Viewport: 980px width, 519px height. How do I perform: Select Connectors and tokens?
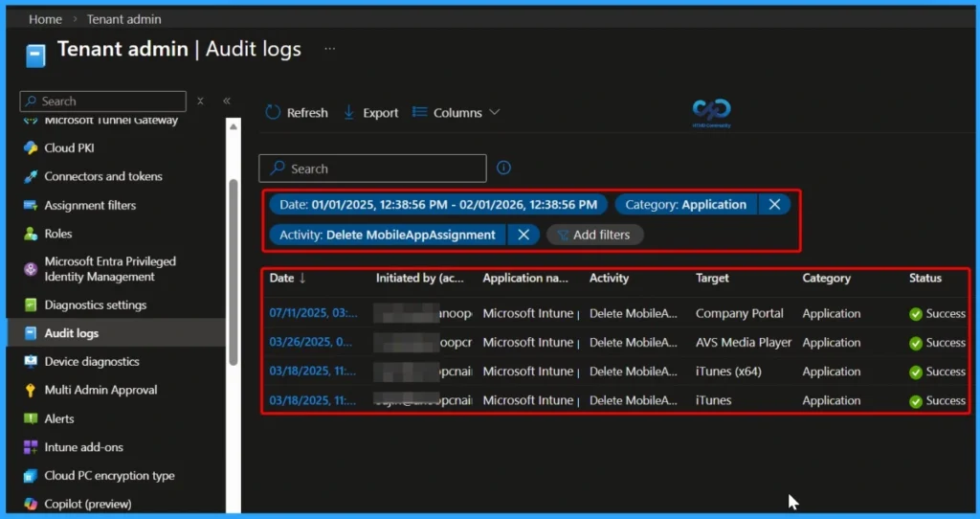click(x=103, y=176)
